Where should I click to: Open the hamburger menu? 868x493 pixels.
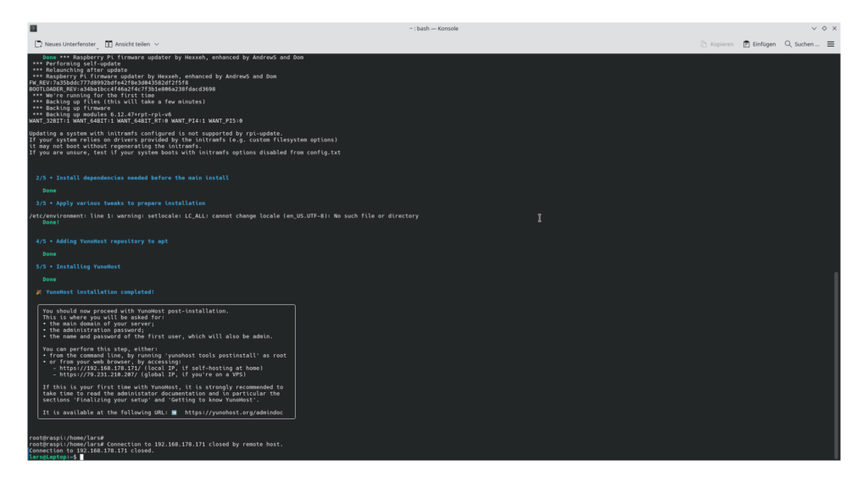(831, 44)
